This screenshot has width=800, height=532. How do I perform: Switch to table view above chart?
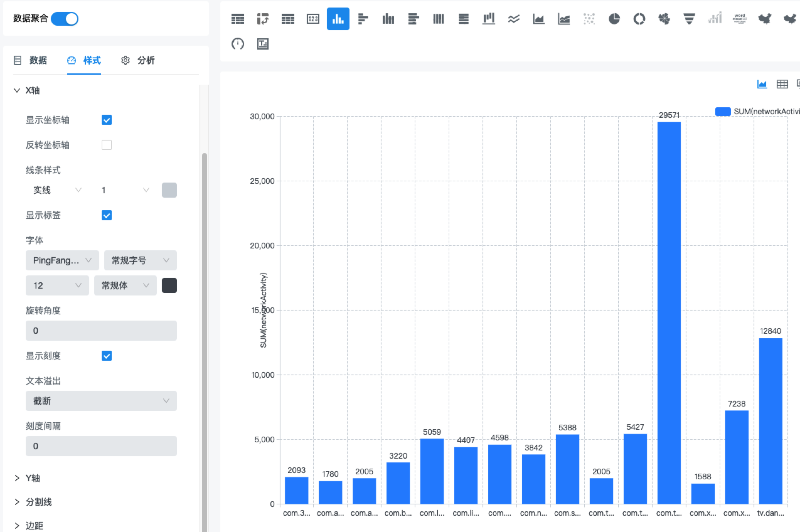782,84
